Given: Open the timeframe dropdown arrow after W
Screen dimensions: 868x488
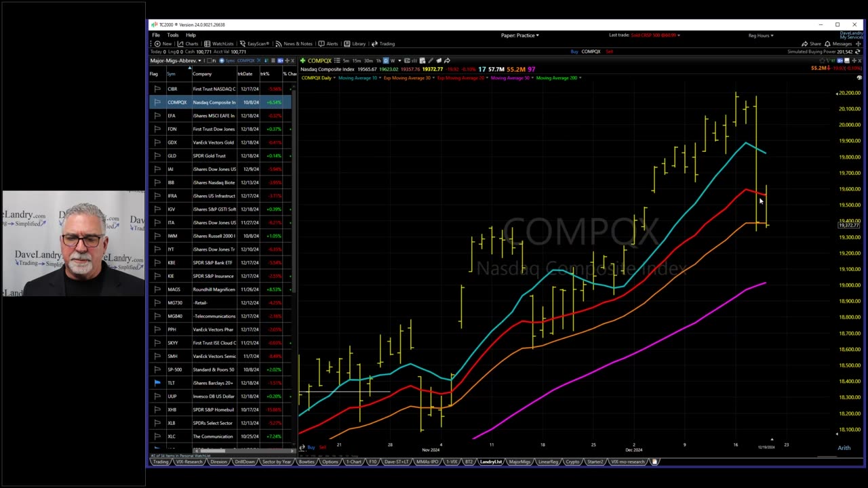Looking at the screenshot, I should pos(399,61).
